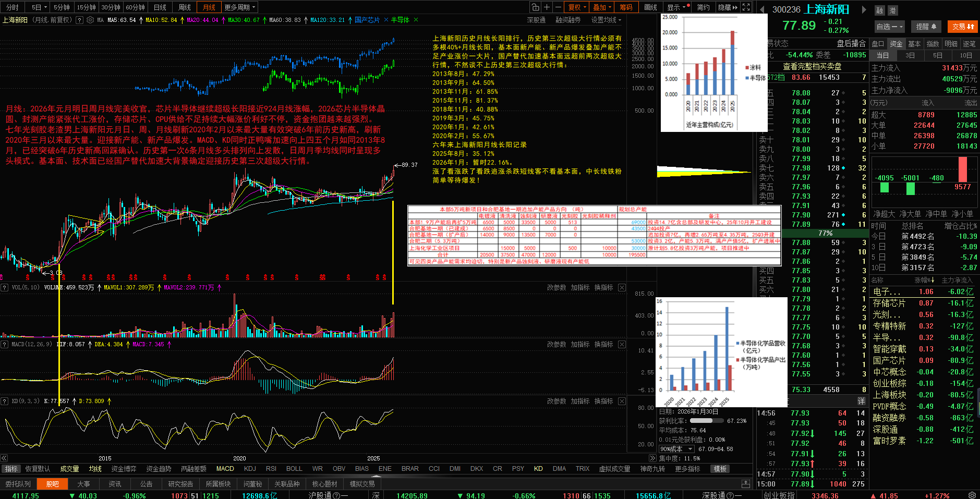The width and height of the screenshot is (980, 499).
Task: Go to next stock arrow
Action: coord(864,9)
